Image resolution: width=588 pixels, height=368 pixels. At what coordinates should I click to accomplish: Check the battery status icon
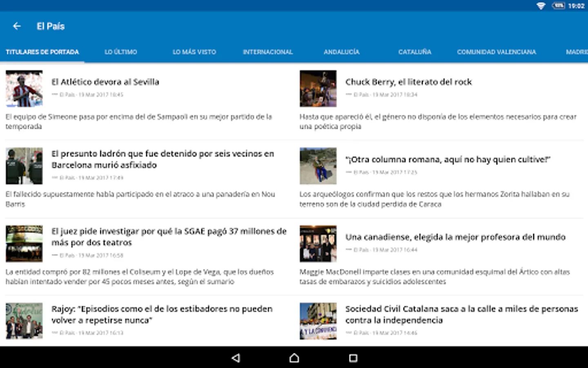click(558, 6)
